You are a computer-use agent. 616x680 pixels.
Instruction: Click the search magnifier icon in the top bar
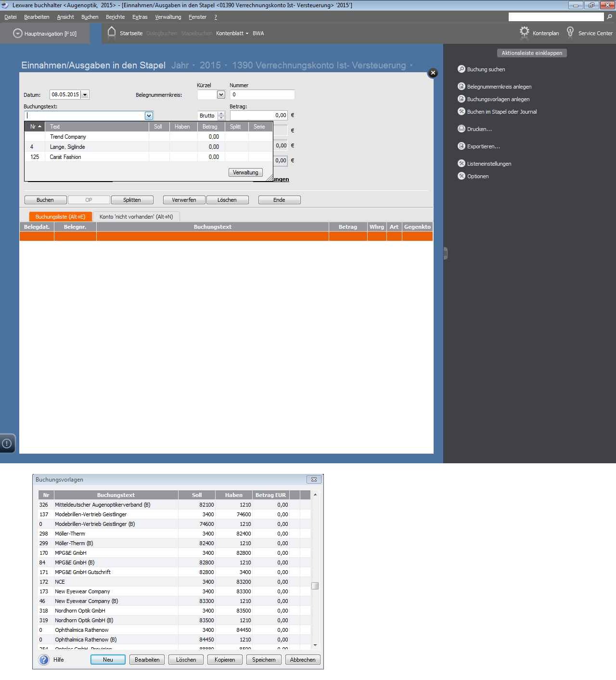tap(610, 17)
